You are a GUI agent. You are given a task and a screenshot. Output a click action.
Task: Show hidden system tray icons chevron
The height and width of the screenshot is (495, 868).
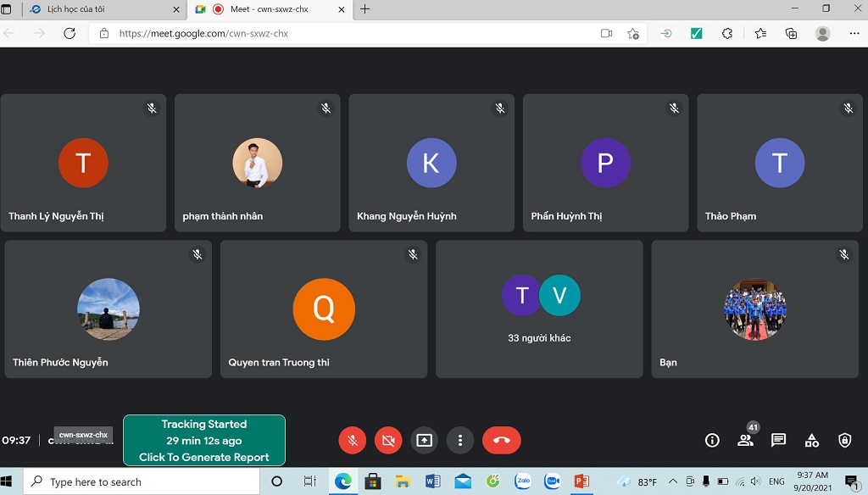[x=673, y=481]
